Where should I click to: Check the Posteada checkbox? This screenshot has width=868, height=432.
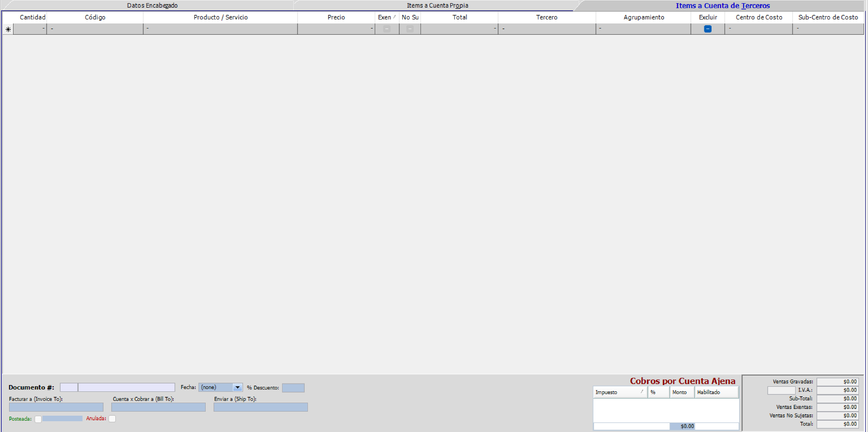(38, 419)
